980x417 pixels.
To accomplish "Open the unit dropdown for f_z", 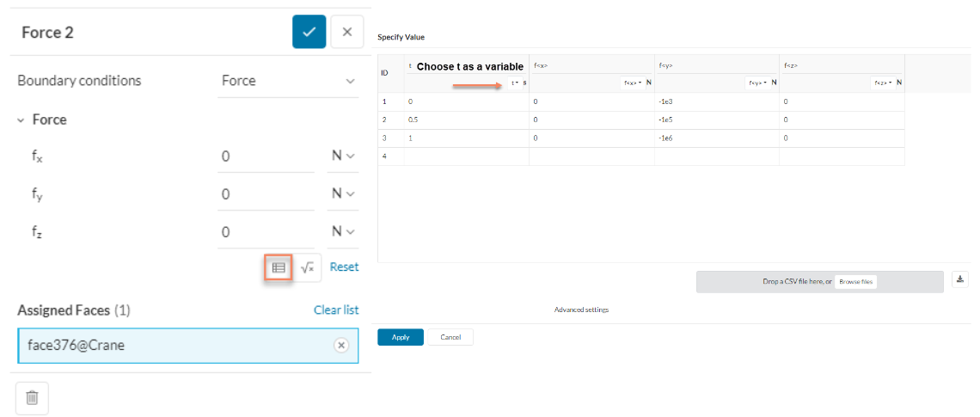I will (343, 231).
